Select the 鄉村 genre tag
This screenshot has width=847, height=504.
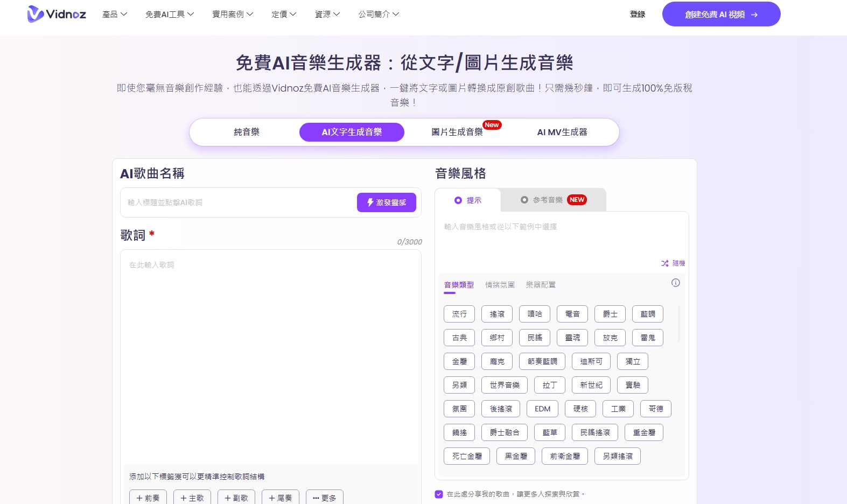click(x=497, y=338)
